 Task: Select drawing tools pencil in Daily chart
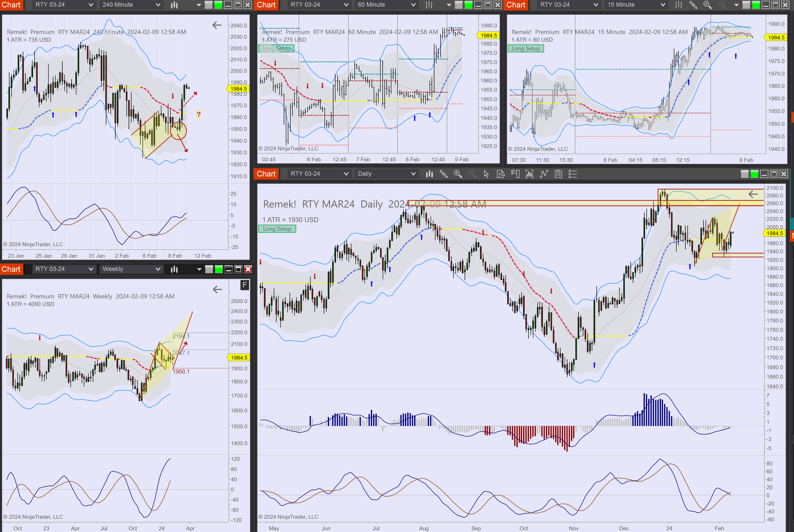443,174
